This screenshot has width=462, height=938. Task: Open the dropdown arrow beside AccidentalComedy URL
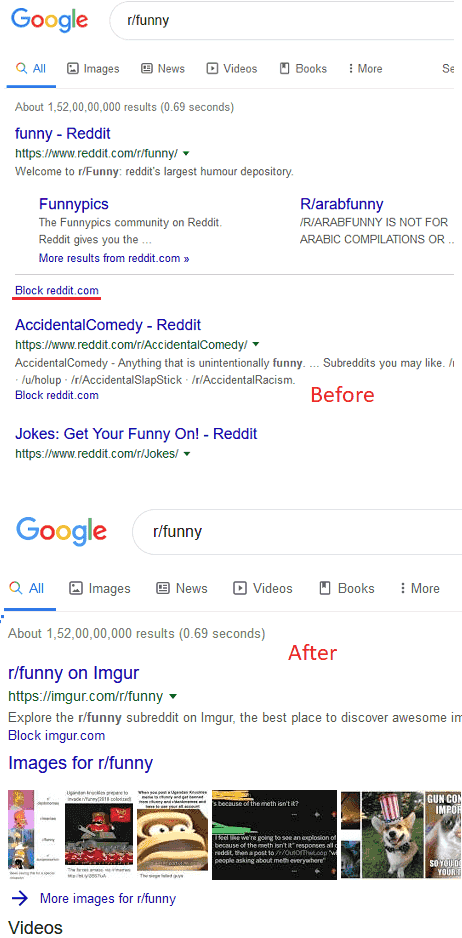256,345
